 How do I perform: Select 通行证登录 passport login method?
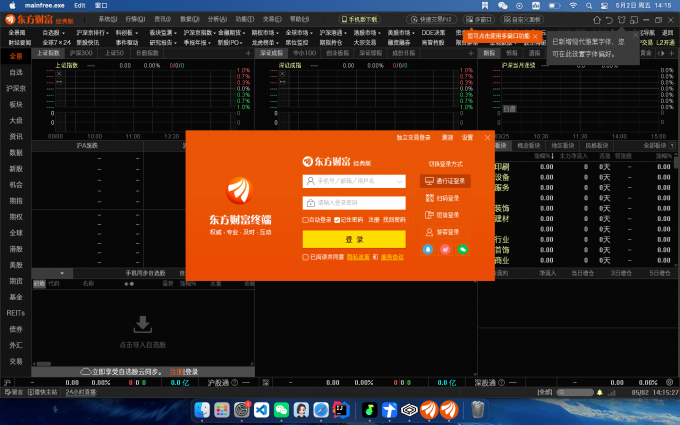[x=445, y=181]
